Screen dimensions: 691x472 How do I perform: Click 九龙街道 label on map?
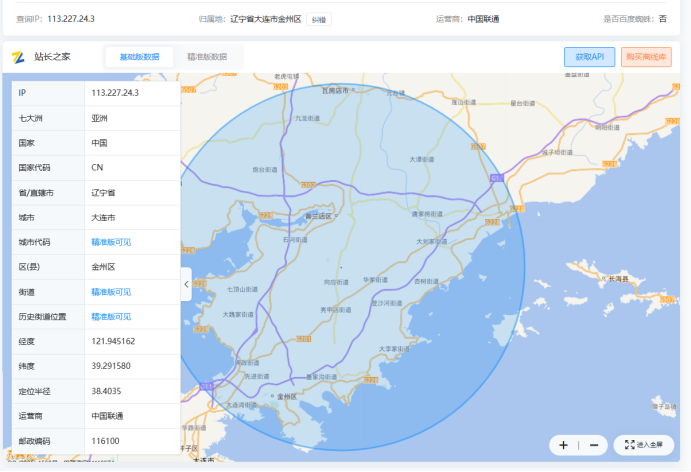click(x=308, y=118)
